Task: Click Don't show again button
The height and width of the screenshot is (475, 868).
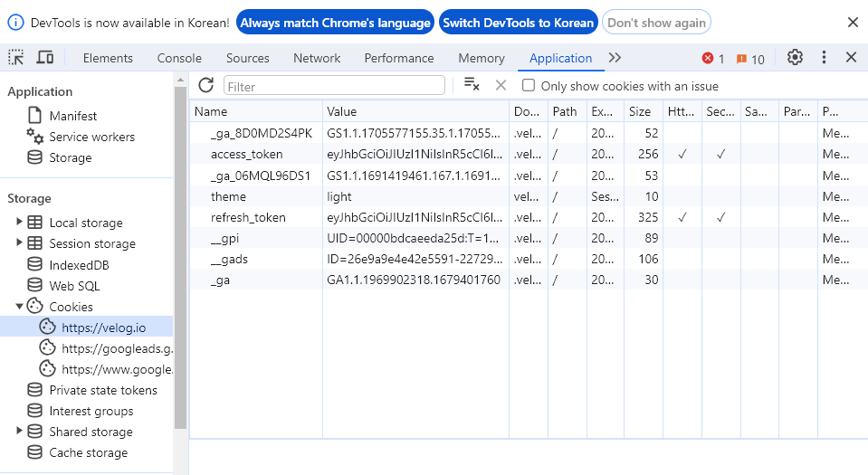Action: coord(656,23)
